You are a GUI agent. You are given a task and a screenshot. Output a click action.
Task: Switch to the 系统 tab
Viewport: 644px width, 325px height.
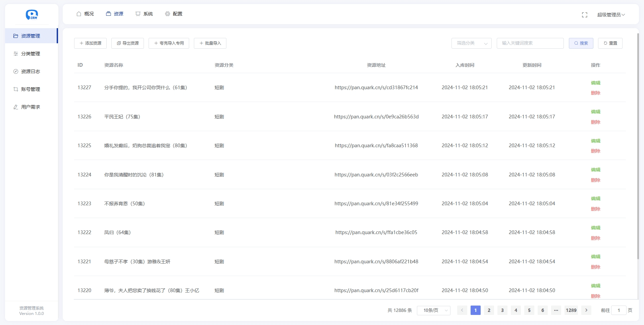click(x=144, y=14)
